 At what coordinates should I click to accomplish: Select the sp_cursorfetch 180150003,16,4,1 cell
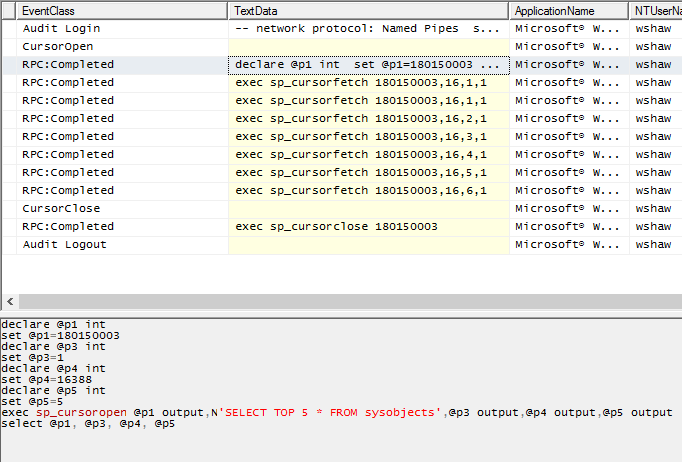361,155
